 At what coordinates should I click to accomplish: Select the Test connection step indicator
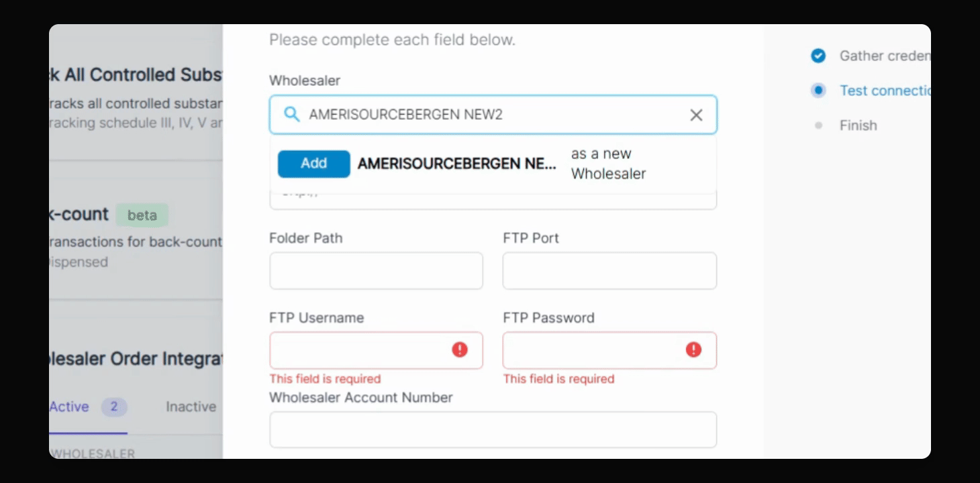(x=818, y=91)
